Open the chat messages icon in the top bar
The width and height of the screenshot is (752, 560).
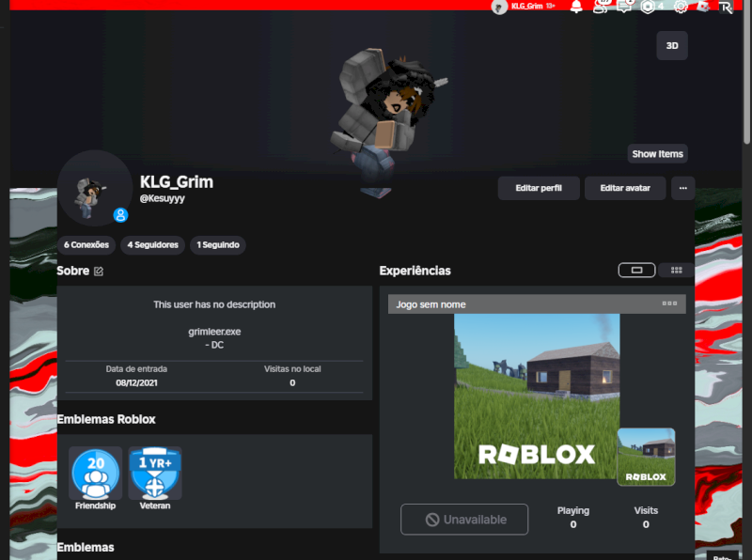[x=624, y=7]
